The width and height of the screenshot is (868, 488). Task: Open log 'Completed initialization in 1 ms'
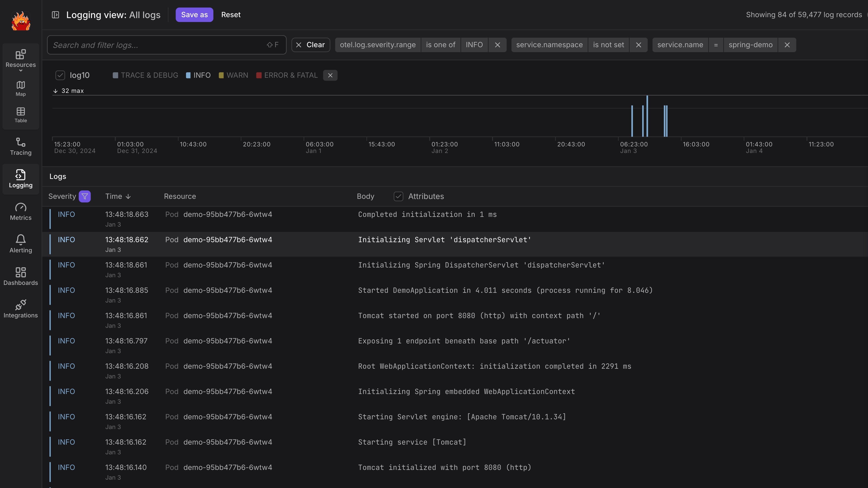tap(455, 219)
